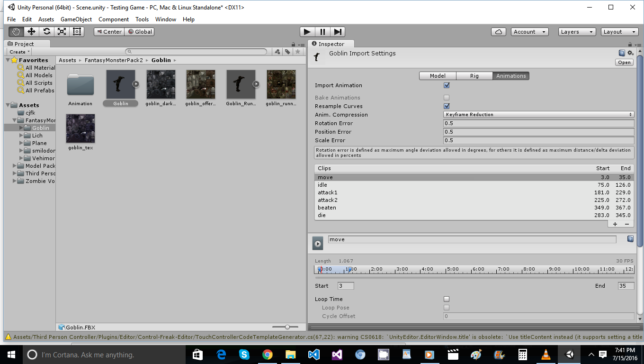The height and width of the screenshot is (364, 644).
Task: Select the idle clip row
Action: 474,185
